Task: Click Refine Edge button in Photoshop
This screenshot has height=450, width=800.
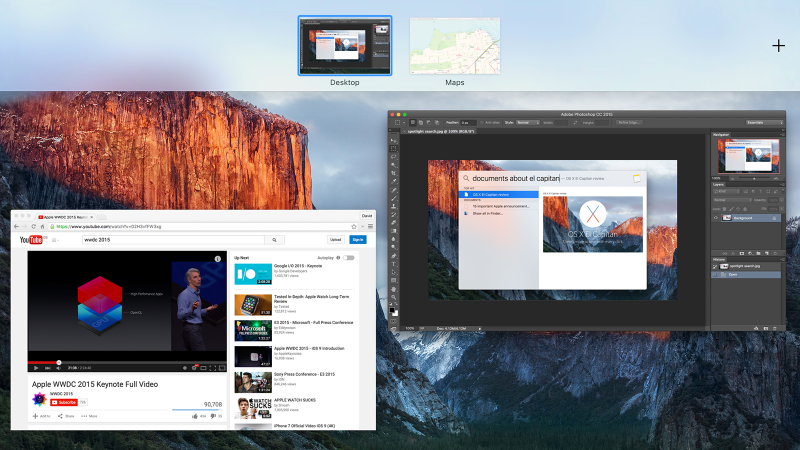Action: [629, 122]
